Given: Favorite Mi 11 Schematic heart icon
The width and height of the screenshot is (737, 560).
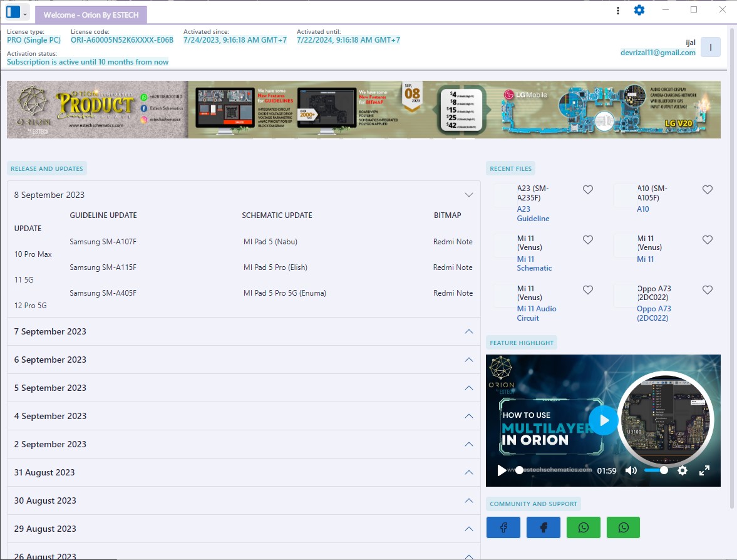Looking at the screenshot, I should point(587,239).
